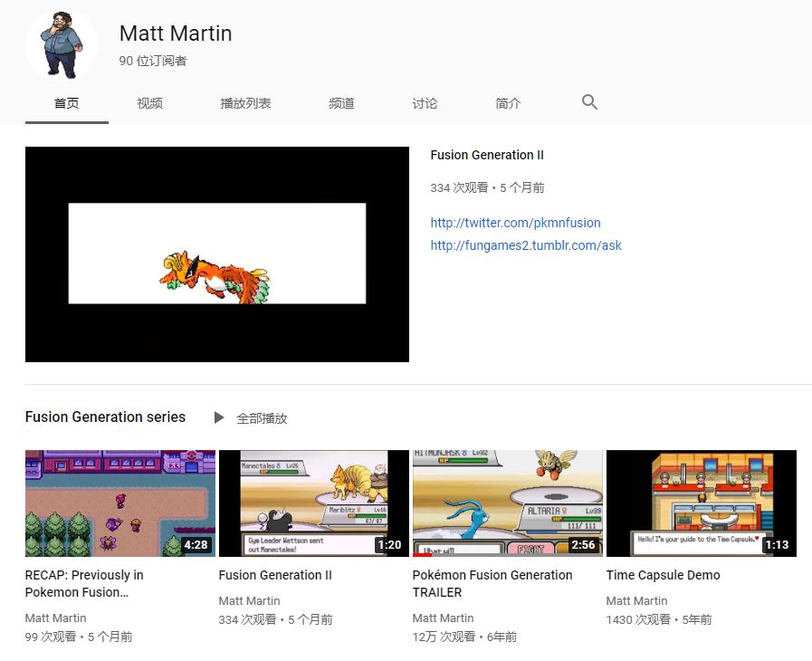Image resolution: width=812 pixels, height=661 pixels.
Task: Click Matt Martin under the RECAP video
Action: (x=55, y=618)
